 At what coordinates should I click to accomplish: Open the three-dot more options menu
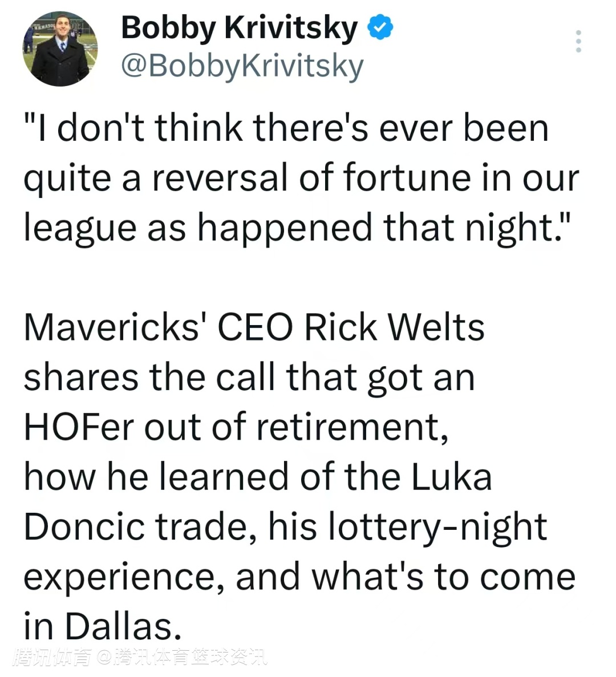(578, 42)
